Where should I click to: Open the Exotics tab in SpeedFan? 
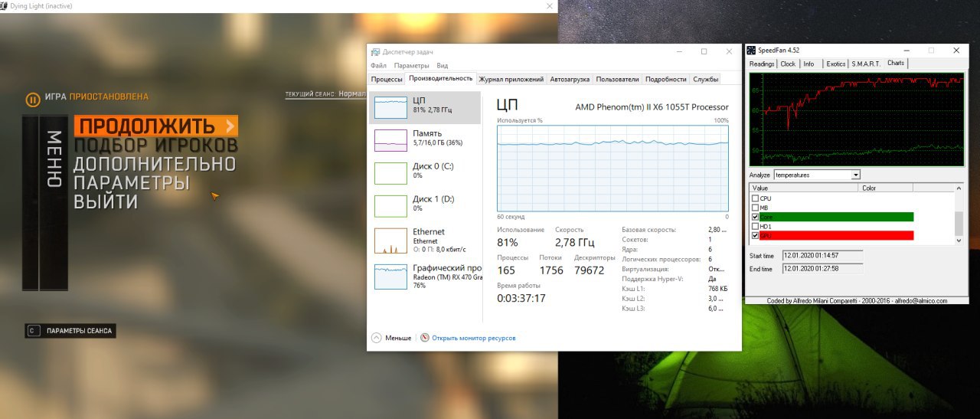pos(836,64)
